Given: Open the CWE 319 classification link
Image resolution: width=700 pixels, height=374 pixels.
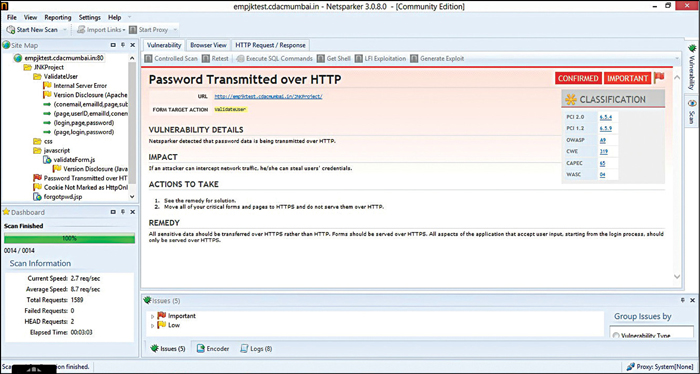Looking at the screenshot, I should click(603, 152).
